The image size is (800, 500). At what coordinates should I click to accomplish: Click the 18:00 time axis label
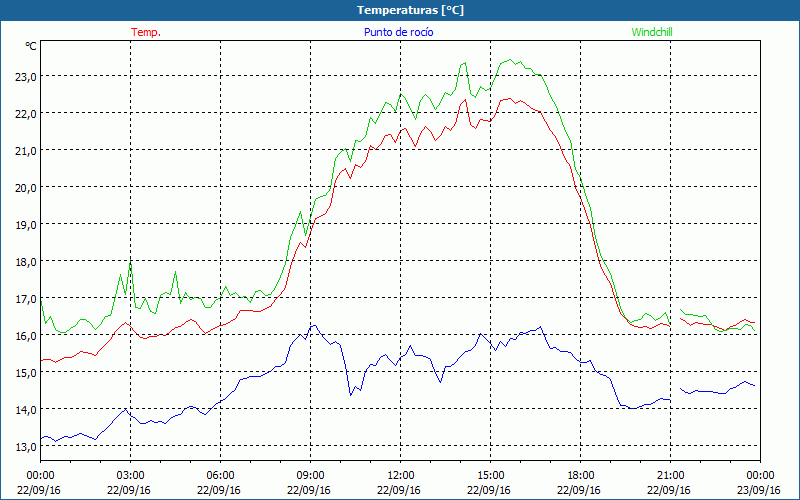pos(581,476)
